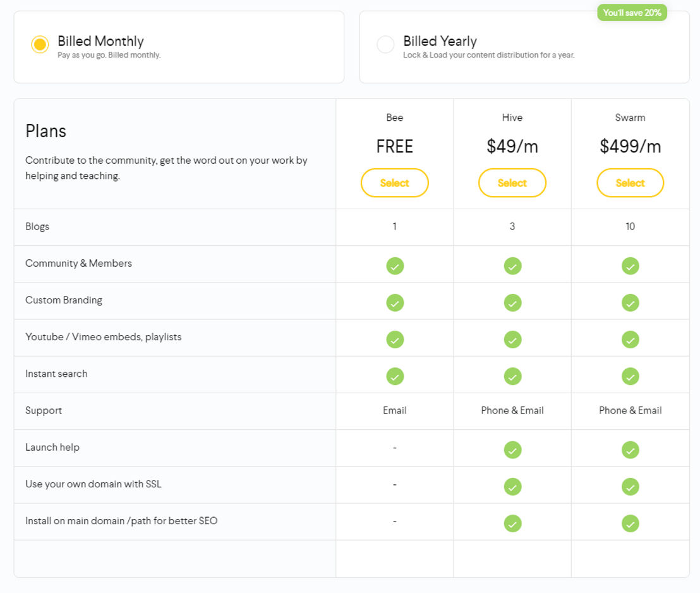The image size is (700, 593).
Task: Click Hive checkmark in Custom Branding row
Action: pos(512,303)
